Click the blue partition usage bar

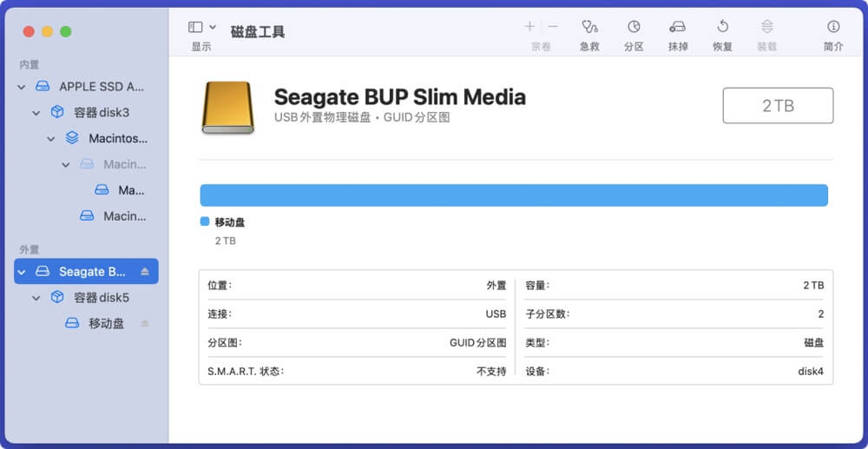point(514,195)
